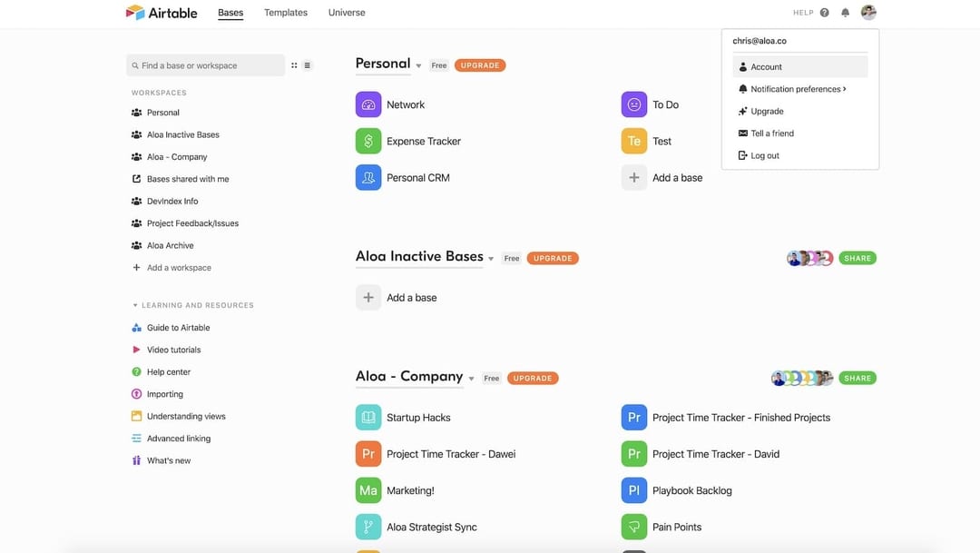Switch bases to list view
Viewport: 980px width, 553px height.
point(308,64)
